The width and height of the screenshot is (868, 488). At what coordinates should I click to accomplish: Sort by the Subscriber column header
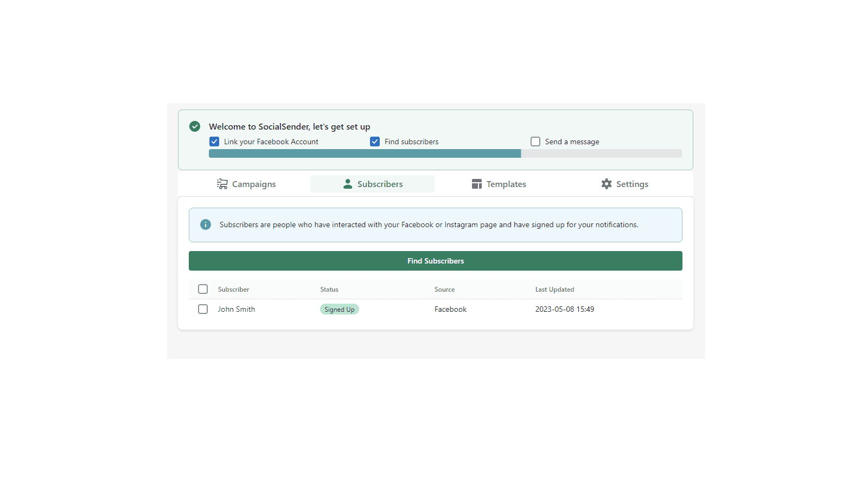click(233, 290)
